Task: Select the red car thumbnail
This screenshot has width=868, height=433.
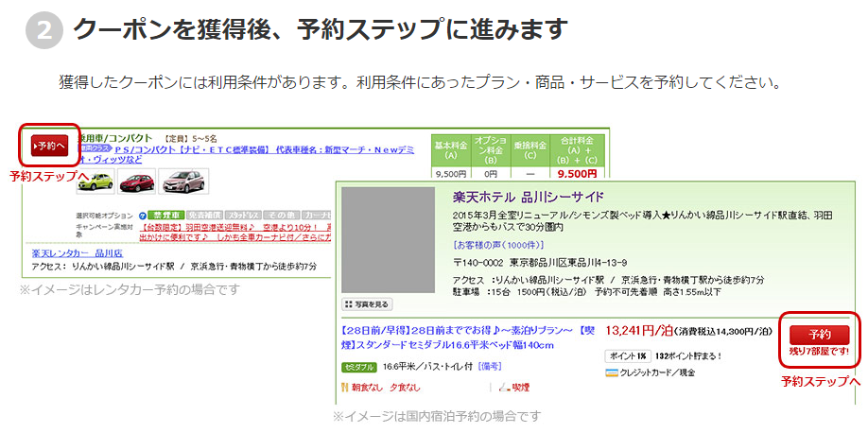Action: click(x=136, y=182)
